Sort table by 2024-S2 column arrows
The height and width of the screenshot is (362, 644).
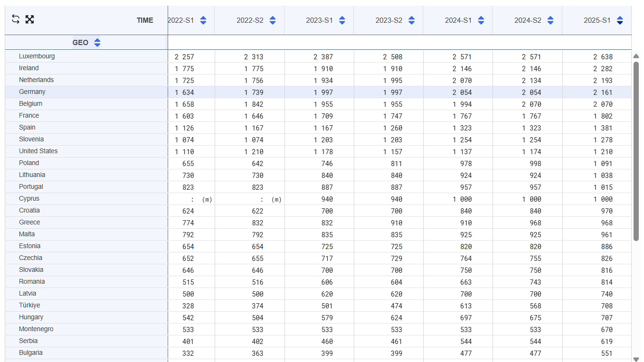click(550, 20)
